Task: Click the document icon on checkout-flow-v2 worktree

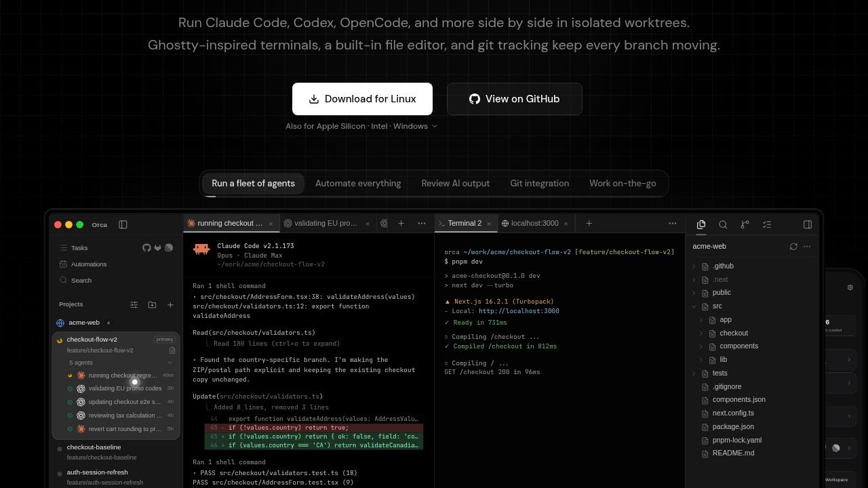Action: coord(172,350)
